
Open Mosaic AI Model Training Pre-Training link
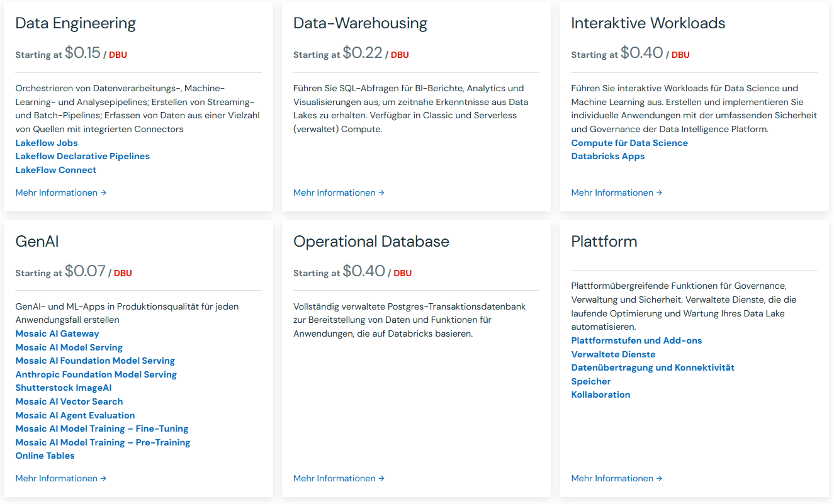103,442
